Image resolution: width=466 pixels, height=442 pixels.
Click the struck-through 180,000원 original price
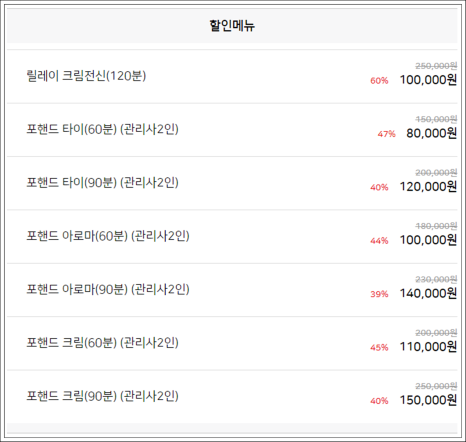(x=436, y=226)
